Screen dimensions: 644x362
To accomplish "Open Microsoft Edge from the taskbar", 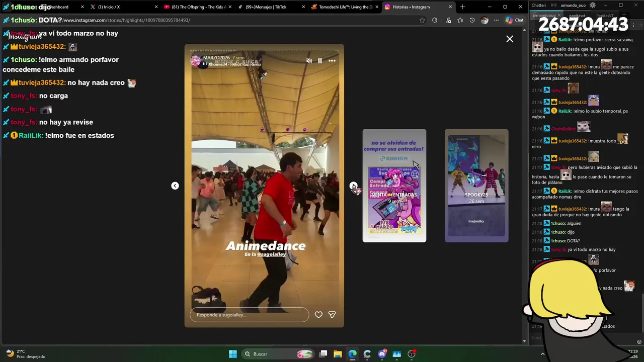I will tap(352, 354).
